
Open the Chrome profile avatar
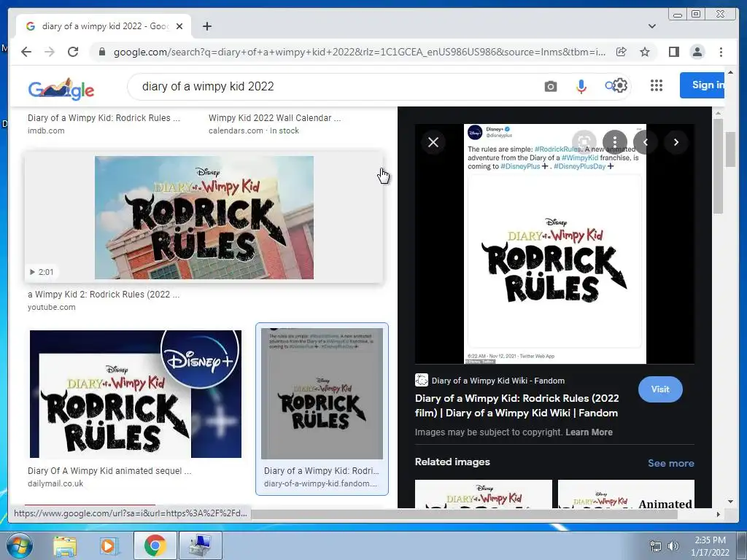[697, 52]
